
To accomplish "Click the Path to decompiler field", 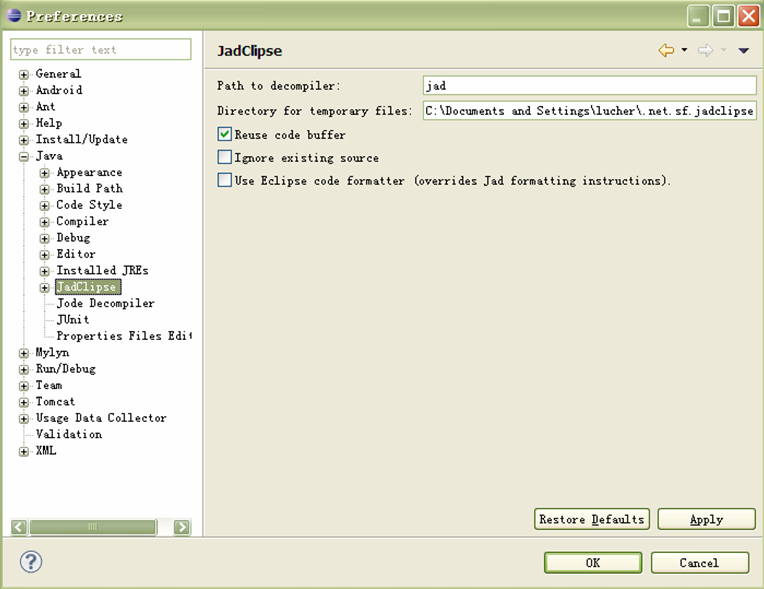I will pos(590,85).
